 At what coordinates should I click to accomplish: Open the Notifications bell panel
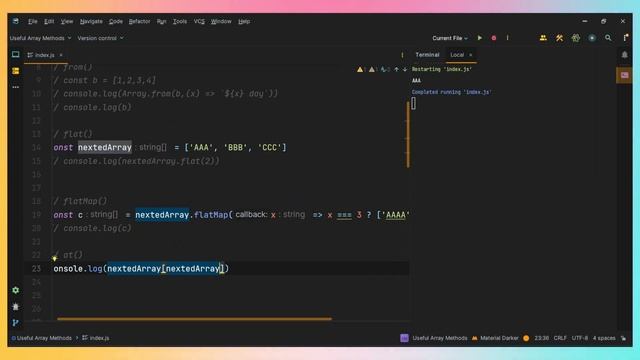624,55
